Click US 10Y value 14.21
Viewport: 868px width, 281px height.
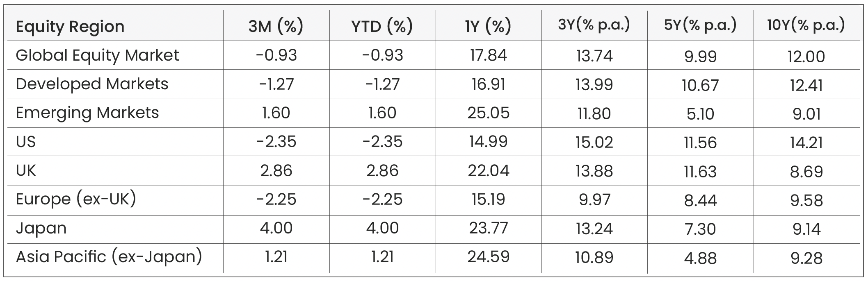click(806, 143)
